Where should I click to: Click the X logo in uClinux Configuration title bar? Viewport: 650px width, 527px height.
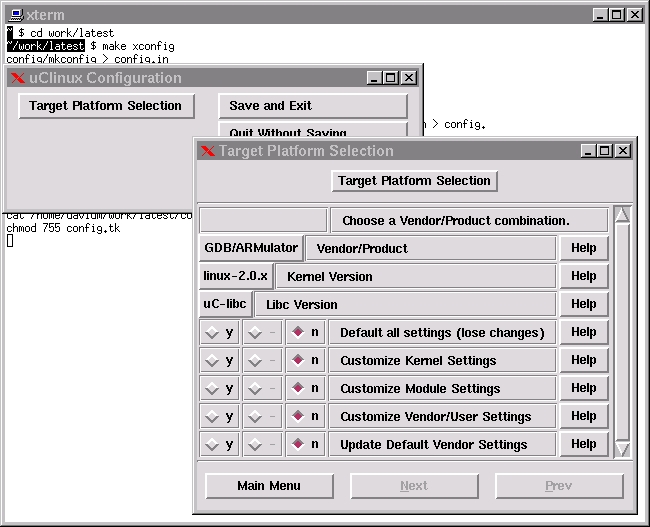tap(18, 78)
